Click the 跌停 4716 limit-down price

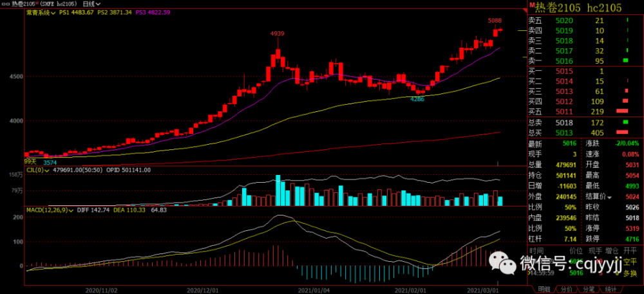point(632,239)
